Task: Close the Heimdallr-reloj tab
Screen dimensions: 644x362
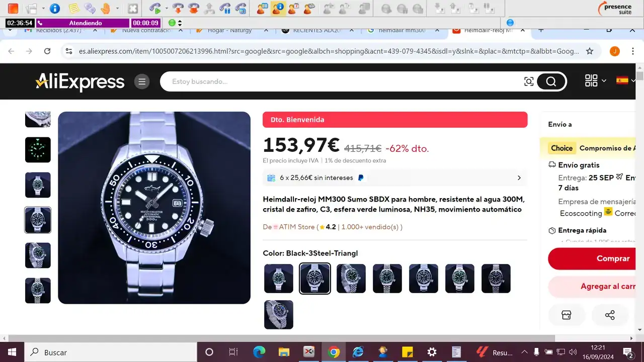Action: tap(523, 30)
